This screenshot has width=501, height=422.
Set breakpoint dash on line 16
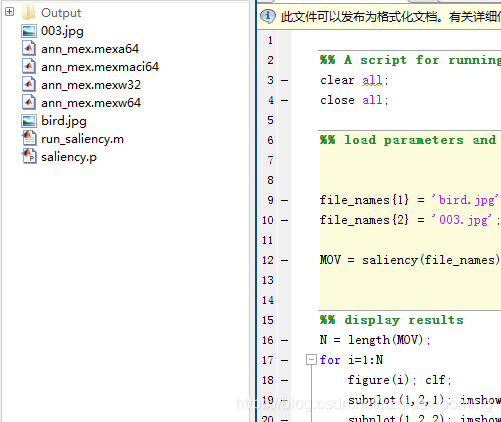coord(284,340)
